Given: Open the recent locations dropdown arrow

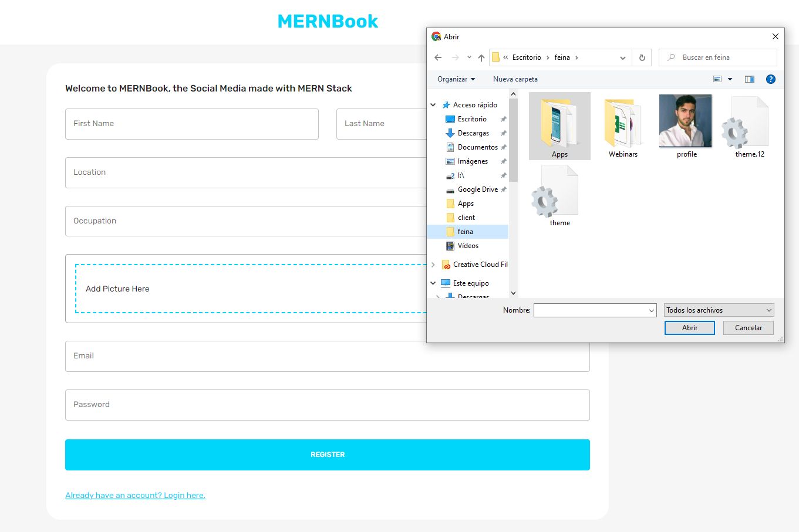Looking at the screenshot, I should tap(469, 57).
